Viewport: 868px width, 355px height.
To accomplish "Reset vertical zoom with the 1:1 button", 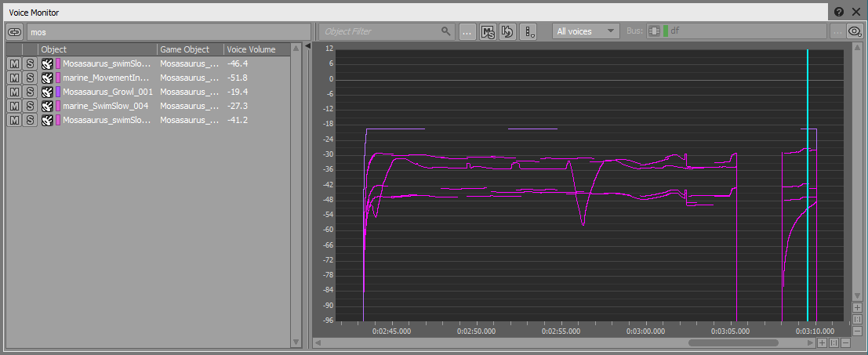I will [857, 320].
